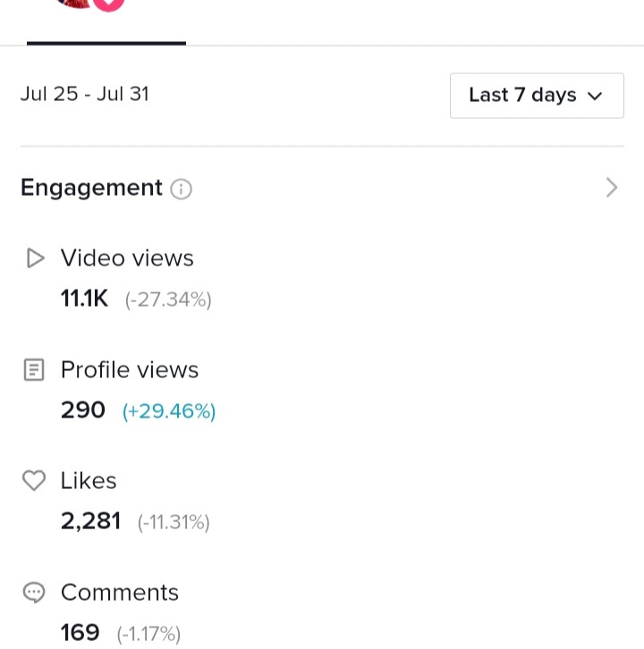Viewport: 644px width, 649px height.
Task: Click the Engagement info icon
Action: click(x=181, y=190)
